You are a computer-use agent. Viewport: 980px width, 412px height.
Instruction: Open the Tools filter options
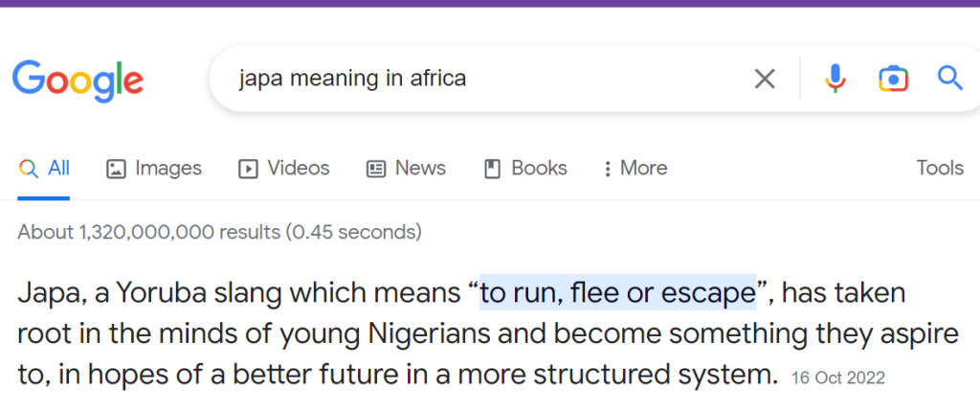click(940, 168)
